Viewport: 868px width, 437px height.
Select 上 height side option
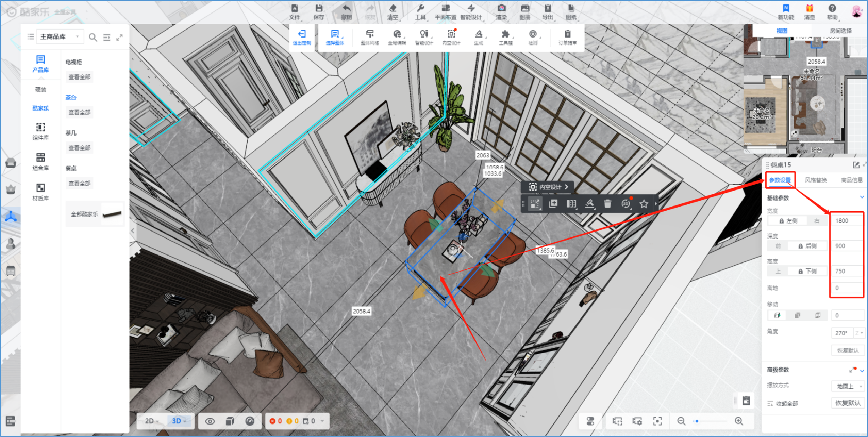[778, 271]
